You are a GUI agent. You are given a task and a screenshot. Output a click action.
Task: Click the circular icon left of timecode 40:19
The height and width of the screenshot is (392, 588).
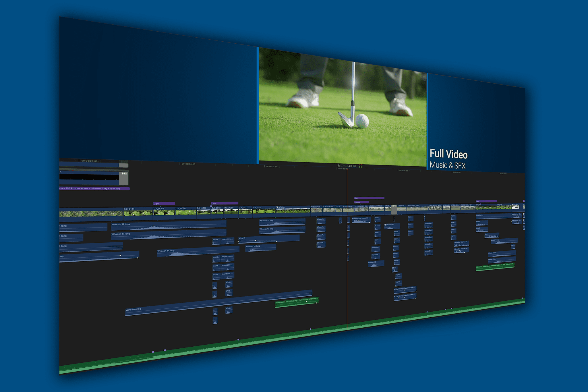click(x=339, y=166)
